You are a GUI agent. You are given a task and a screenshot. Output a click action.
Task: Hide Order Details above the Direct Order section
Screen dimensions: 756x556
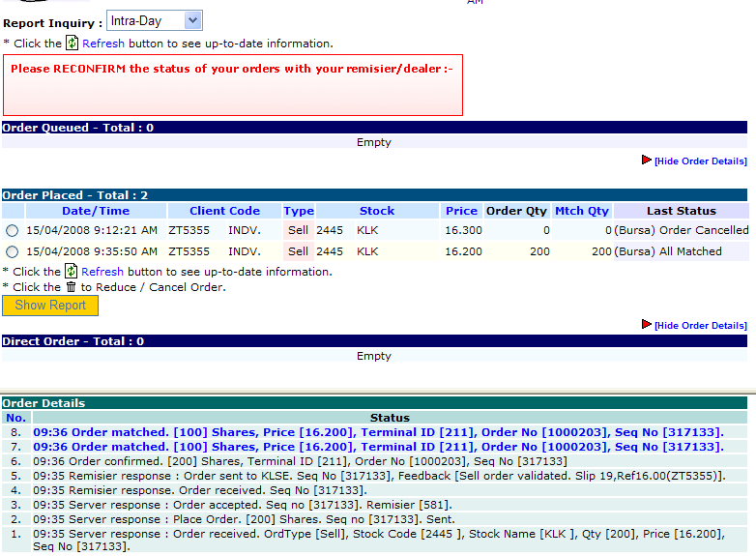[x=701, y=326]
